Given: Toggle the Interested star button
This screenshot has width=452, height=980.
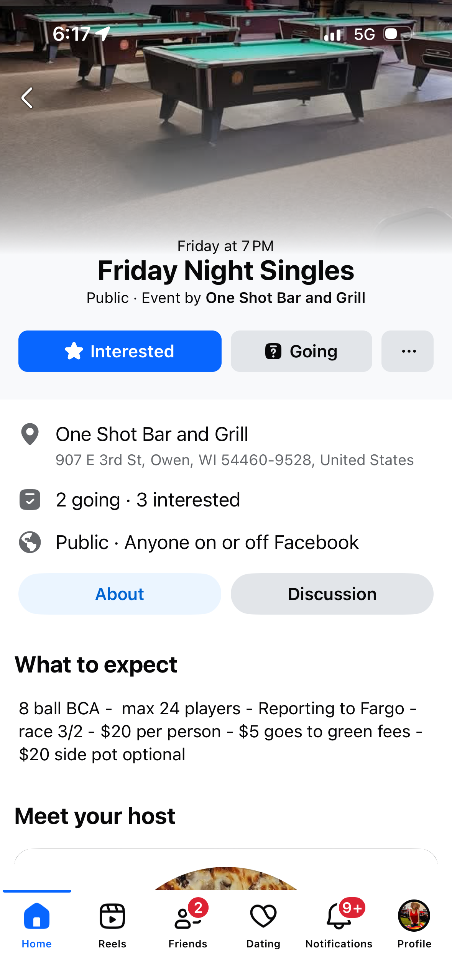Looking at the screenshot, I should click(x=120, y=351).
